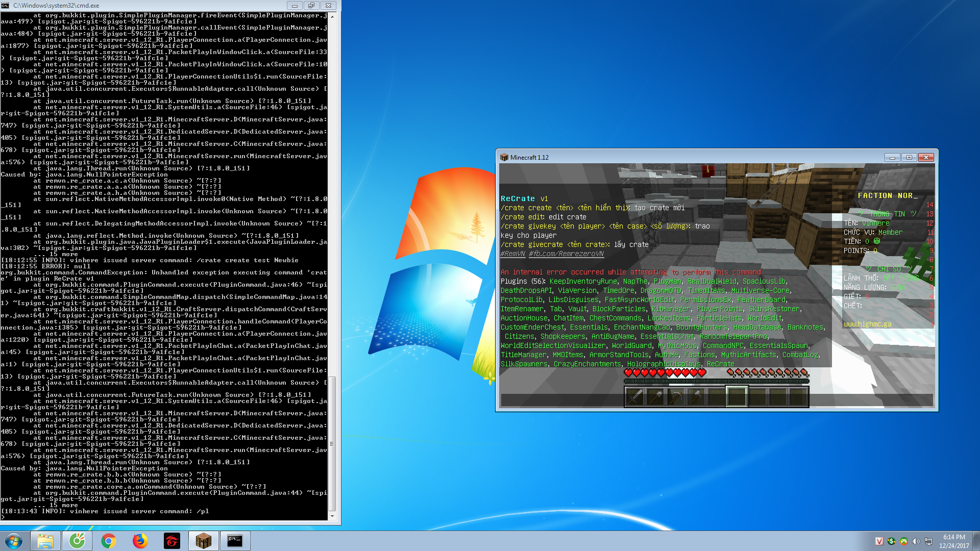This screenshot has width=980, height=551.
Task: Click the pickaxe hotbar slot
Action: [676, 396]
